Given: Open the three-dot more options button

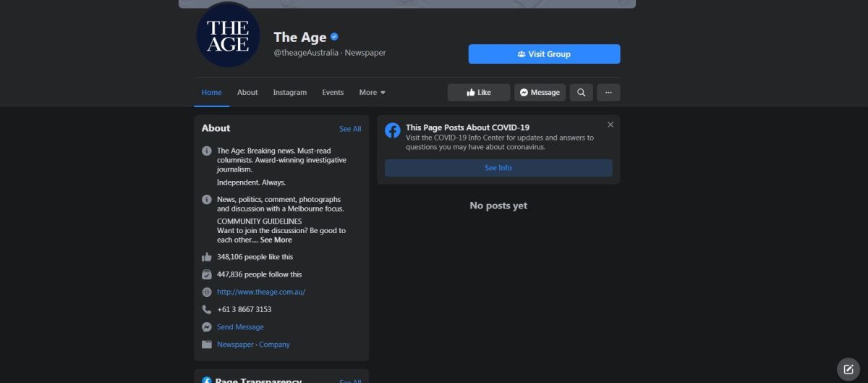Looking at the screenshot, I should (x=608, y=93).
